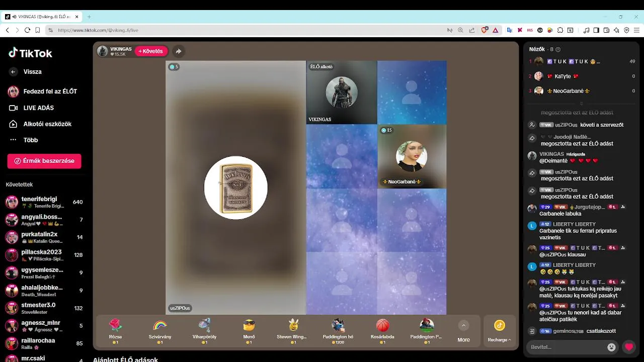The height and width of the screenshot is (362, 644).
Task: Send the Viharpöröly hammer gift
Action: [x=204, y=331]
